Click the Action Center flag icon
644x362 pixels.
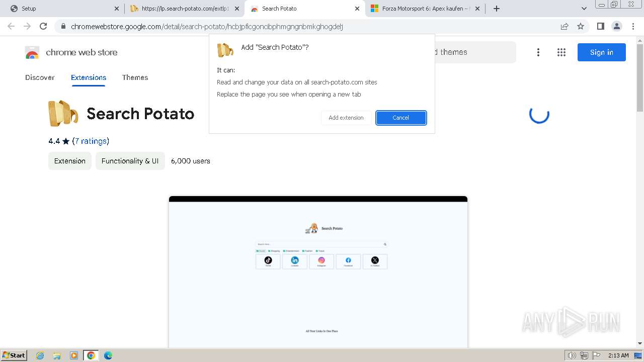pos(596,355)
